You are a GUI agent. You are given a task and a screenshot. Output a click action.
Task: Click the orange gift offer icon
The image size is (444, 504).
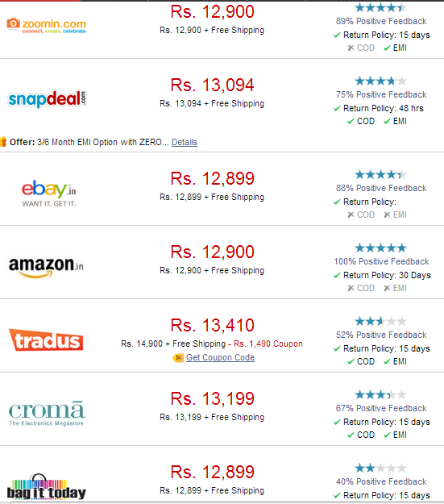point(3,141)
